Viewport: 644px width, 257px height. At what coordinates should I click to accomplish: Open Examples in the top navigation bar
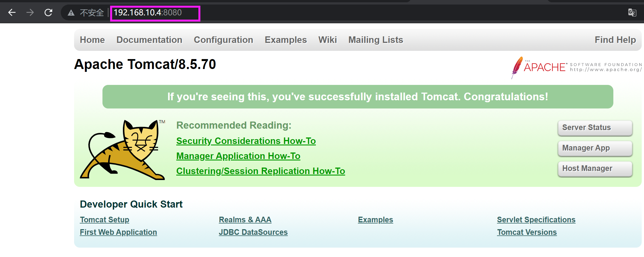[286, 40]
